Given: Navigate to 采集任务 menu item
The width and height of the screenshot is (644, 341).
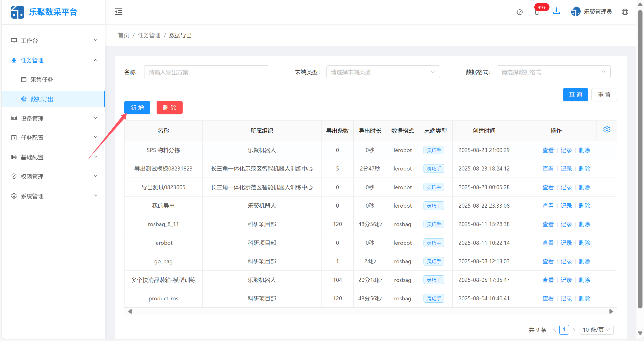Looking at the screenshot, I should (x=42, y=80).
